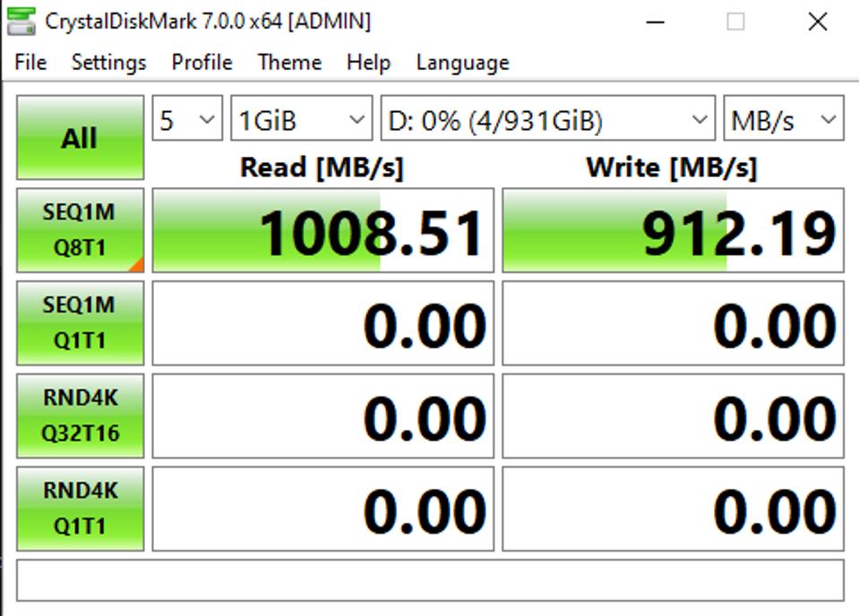859x616 pixels.
Task: Start the SEQ1M Q1T1 test
Action: coord(80,323)
